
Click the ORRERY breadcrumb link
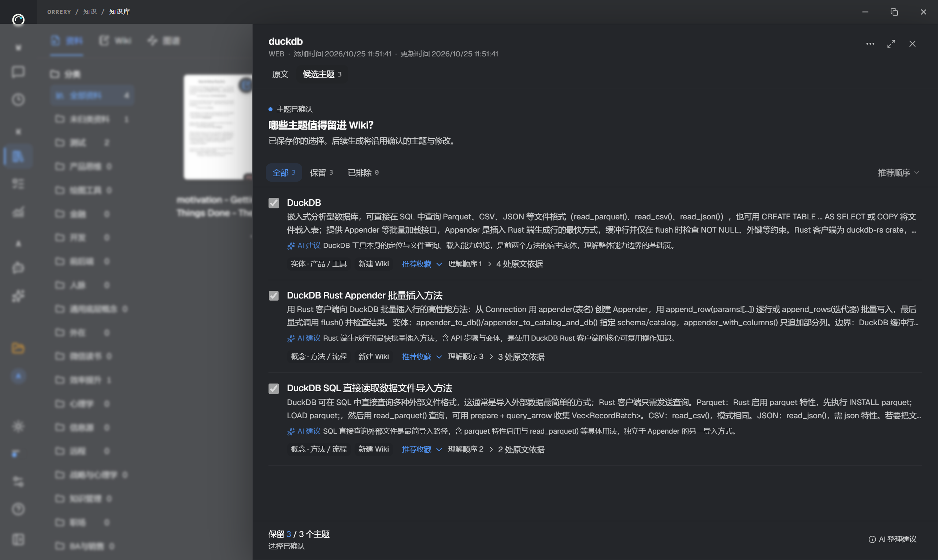tap(59, 12)
